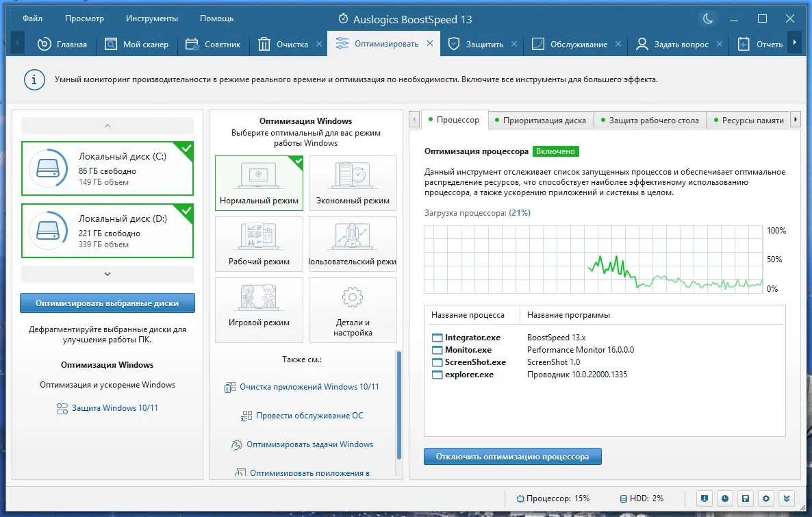This screenshot has width=812, height=517.
Task: Toggle selection of Локальный диск (D:)
Action: [107, 231]
